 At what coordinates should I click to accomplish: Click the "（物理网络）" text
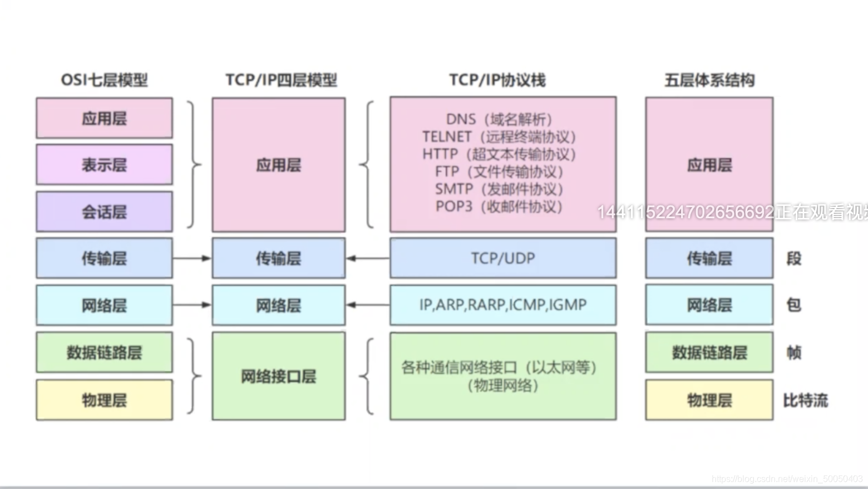[x=503, y=385]
